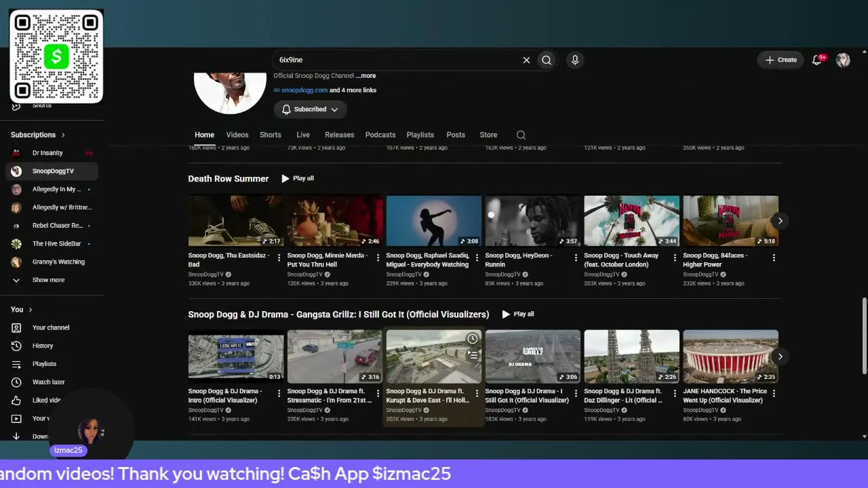
Task: Play all Gangsta Grillz visualizers
Action: tap(518, 314)
